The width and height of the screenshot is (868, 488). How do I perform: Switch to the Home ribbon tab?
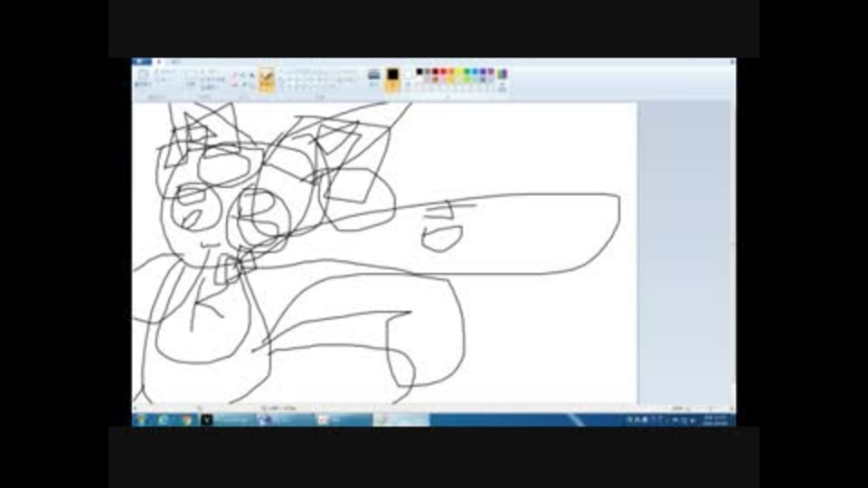159,62
